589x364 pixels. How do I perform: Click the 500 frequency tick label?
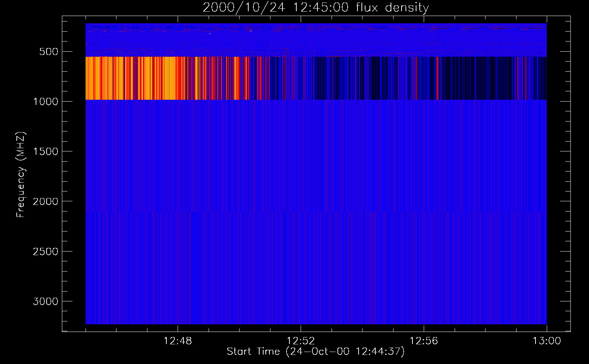(49, 52)
